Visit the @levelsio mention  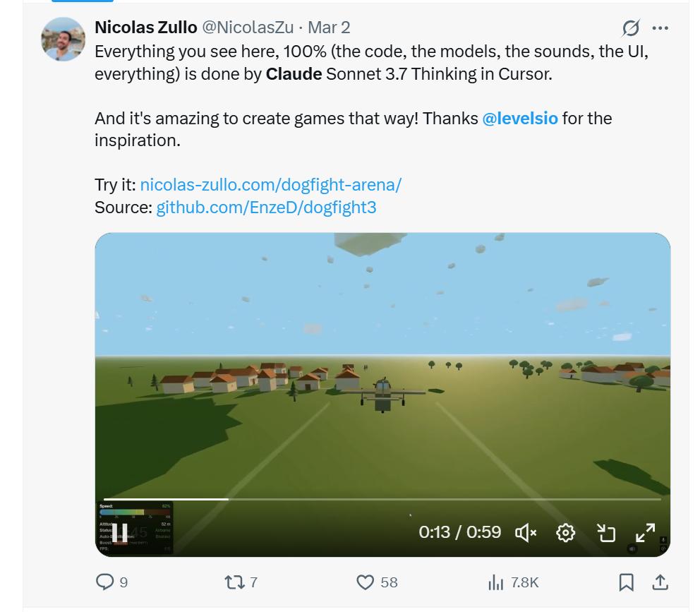[520, 119]
